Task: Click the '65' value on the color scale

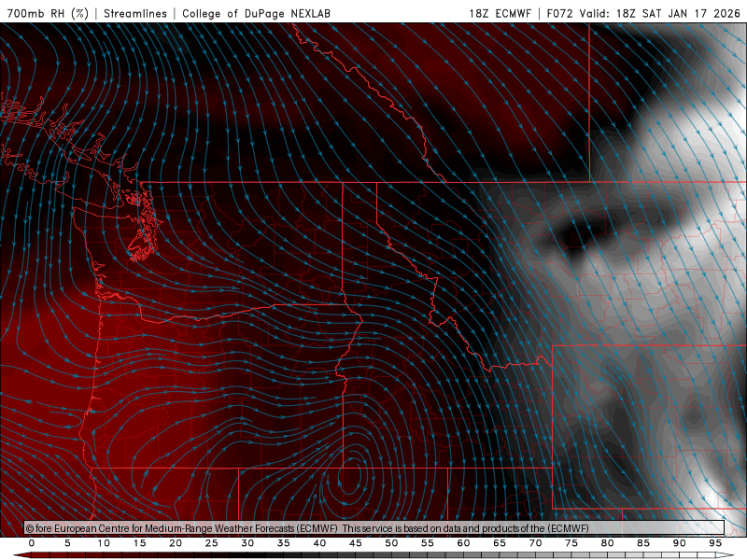Action: 500,543
